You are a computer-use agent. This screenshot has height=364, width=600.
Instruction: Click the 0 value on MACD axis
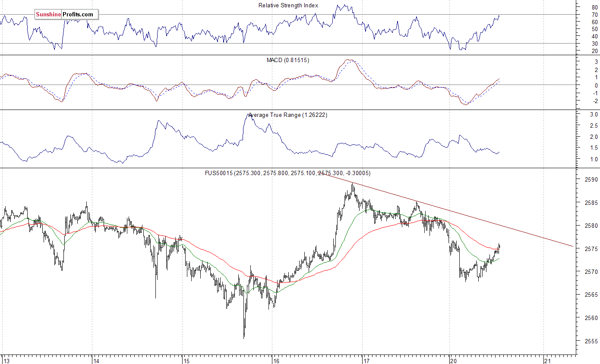coord(596,85)
